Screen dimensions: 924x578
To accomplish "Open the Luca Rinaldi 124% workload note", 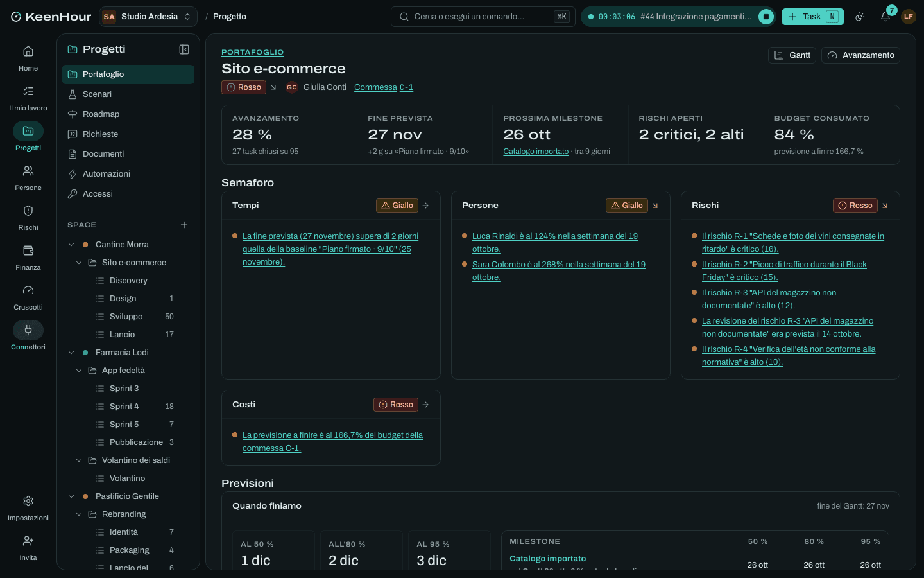I will click(555, 243).
